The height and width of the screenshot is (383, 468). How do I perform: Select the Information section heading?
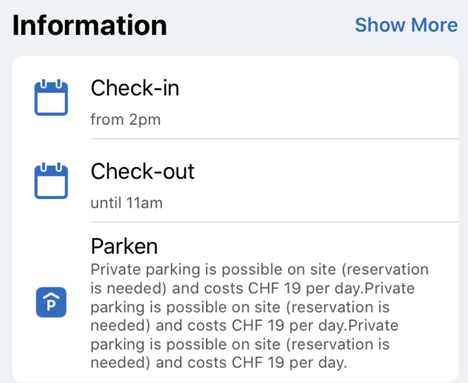(90, 25)
